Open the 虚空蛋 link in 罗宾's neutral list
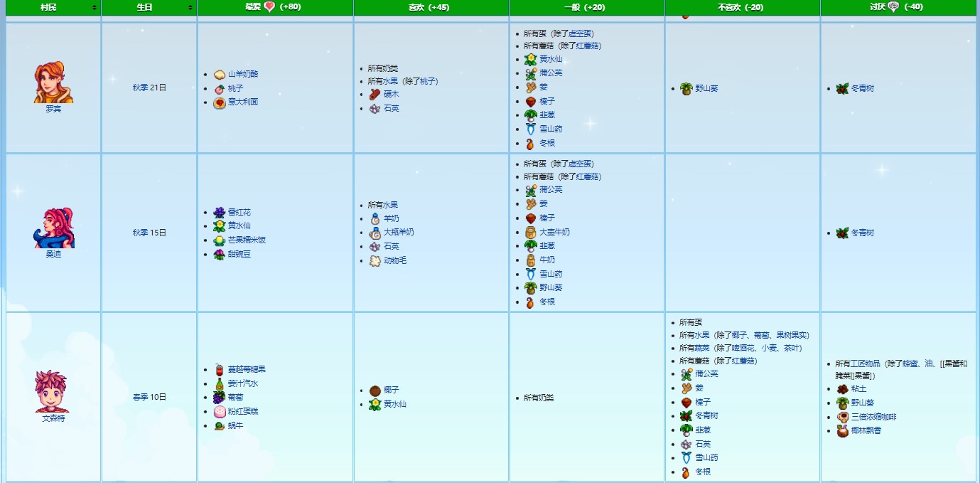Image resolution: width=980 pixels, height=483 pixels. coord(581,33)
